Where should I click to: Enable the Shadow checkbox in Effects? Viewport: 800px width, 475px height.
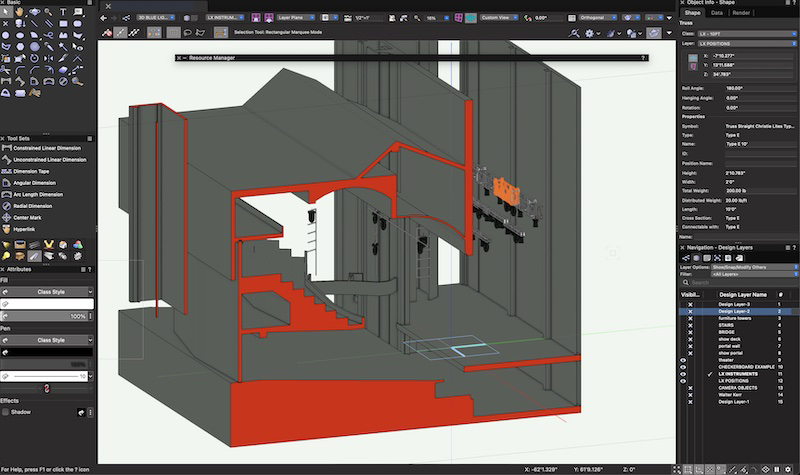pos(6,412)
